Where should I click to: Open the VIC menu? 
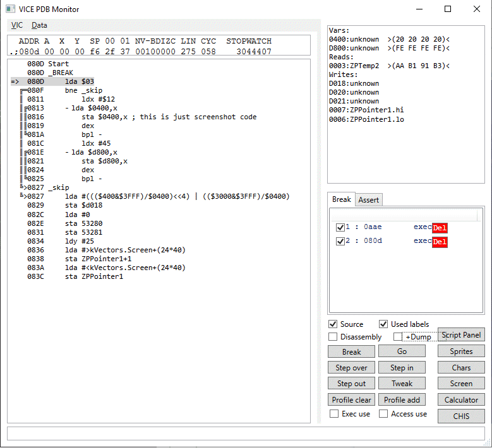[17, 25]
